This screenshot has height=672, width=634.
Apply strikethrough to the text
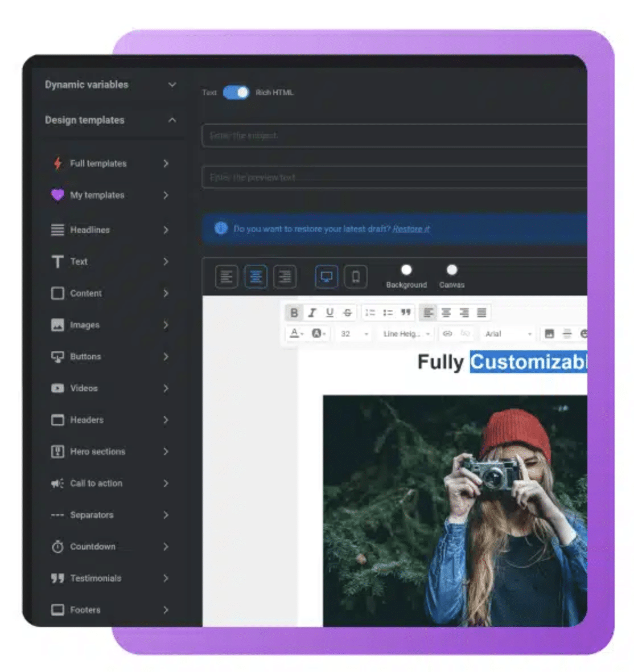point(347,313)
